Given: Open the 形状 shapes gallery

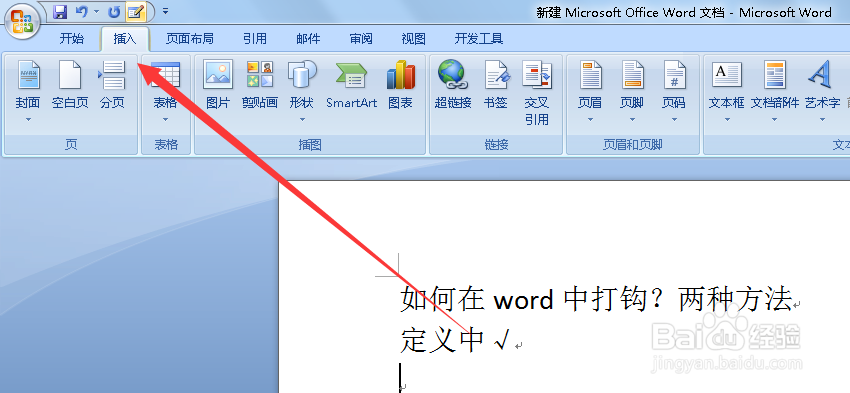Looking at the screenshot, I should [301, 84].
